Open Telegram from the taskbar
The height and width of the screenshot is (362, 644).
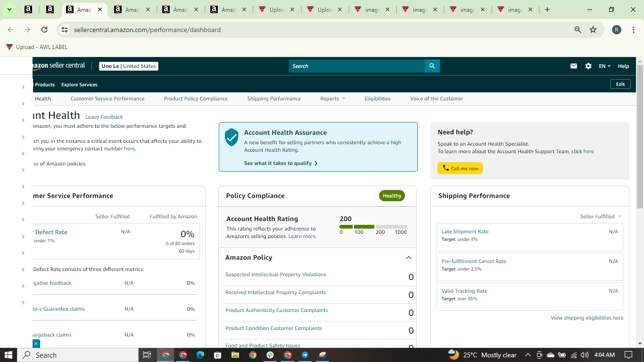click(305, 355)
